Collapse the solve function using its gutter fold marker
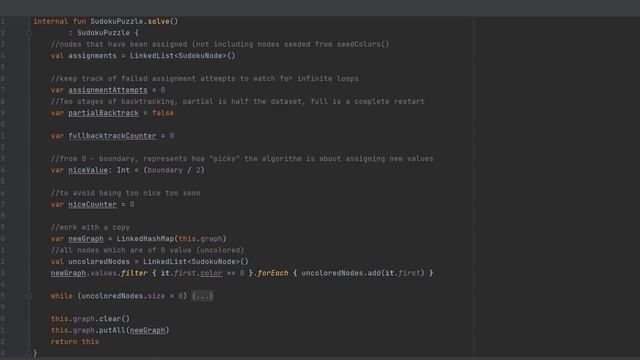The height and width of the screenshot is (360, 640). click(29, 33)
